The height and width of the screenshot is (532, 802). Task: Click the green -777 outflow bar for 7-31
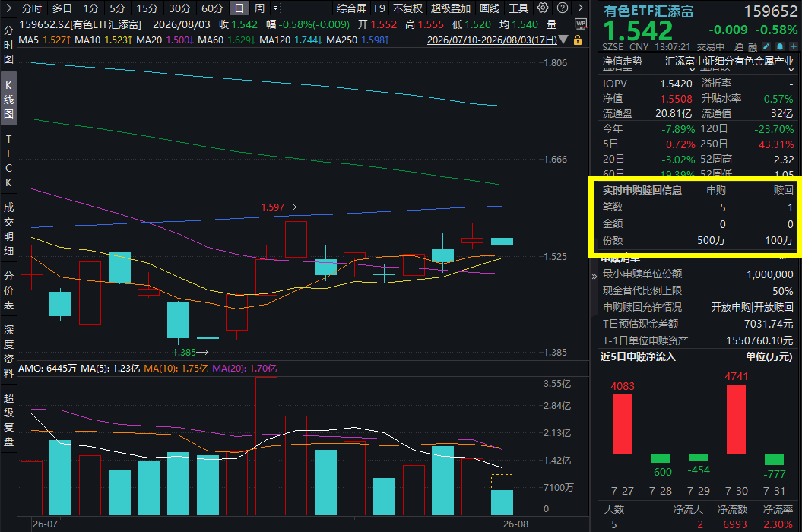(x=774, y=459)
